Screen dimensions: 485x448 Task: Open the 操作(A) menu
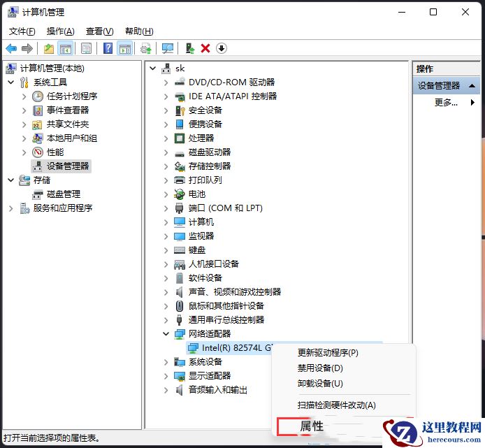tap(60, 31)
